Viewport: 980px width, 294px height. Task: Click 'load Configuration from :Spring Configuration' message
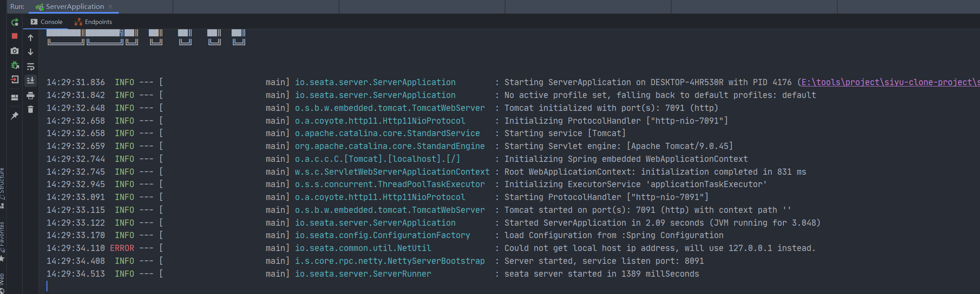pos(614,235)
